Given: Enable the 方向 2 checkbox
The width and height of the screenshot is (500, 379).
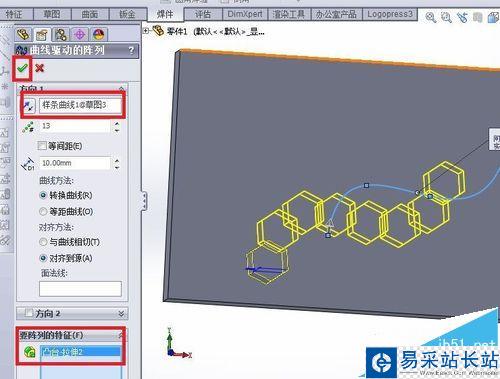Looking at the screenshot, I should 29,313.
